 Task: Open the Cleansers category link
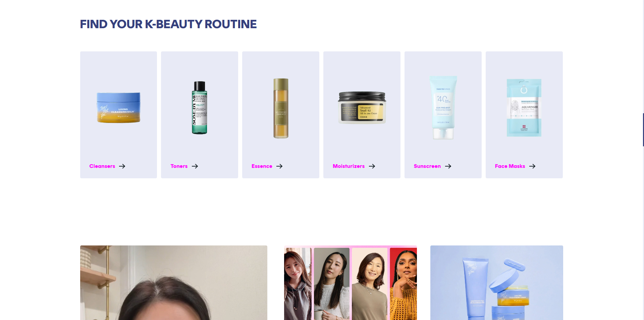coord(102,166)
